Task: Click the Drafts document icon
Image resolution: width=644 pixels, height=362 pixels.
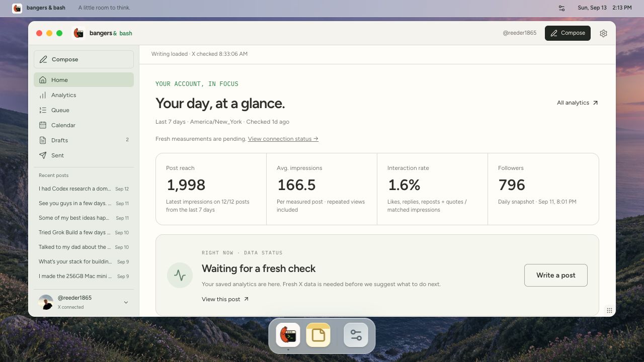Action: (x=43, y=140)
